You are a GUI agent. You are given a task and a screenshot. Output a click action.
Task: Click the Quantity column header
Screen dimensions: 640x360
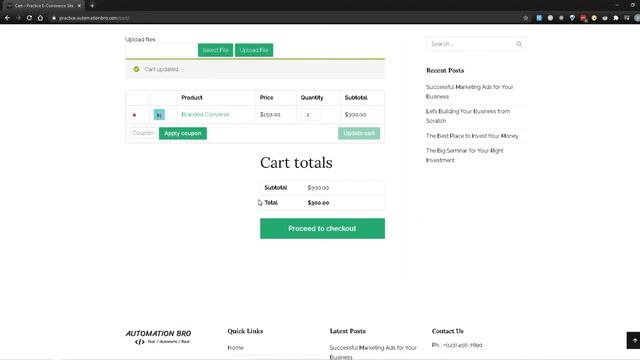pyautogui.click(x=312, y=98)
